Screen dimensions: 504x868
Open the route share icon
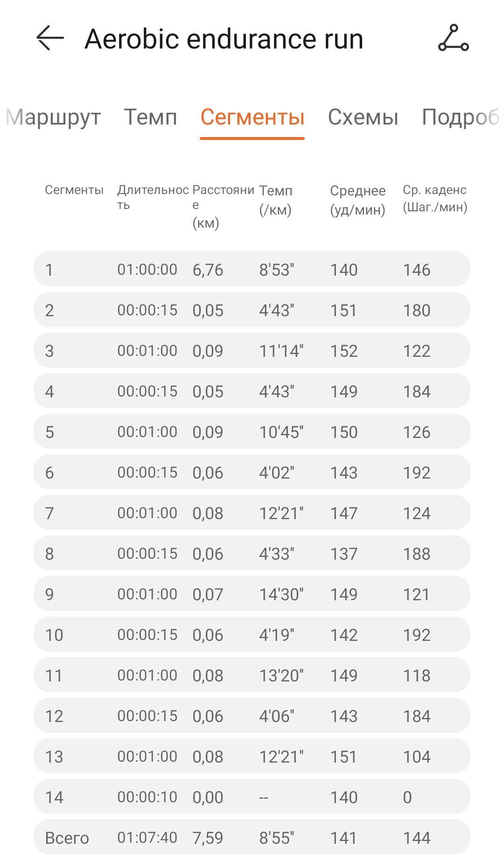[x=453, y=38]
